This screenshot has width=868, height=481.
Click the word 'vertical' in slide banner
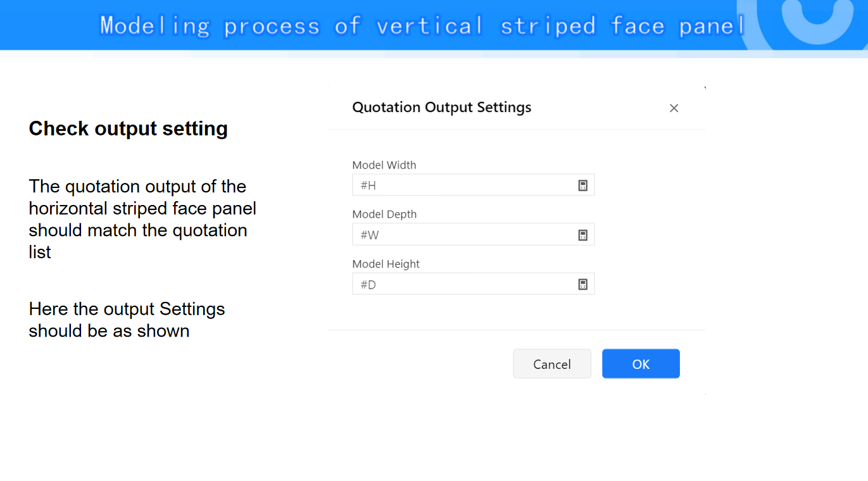tap(430, 26)
